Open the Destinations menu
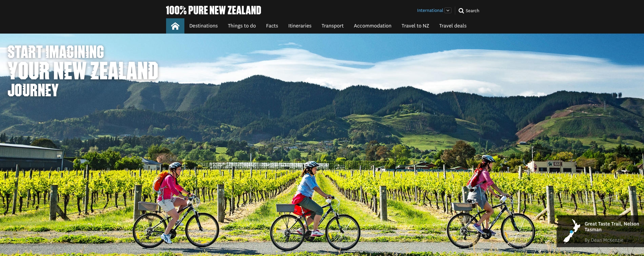The width and height of the screenshot is (644, 256). tap(203, 26)
